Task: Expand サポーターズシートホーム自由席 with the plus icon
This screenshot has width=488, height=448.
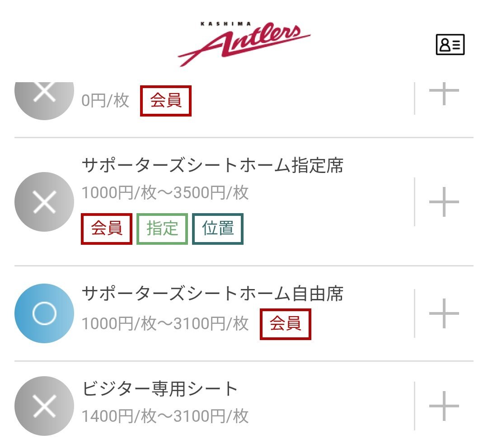Action: tap(444, 313)
